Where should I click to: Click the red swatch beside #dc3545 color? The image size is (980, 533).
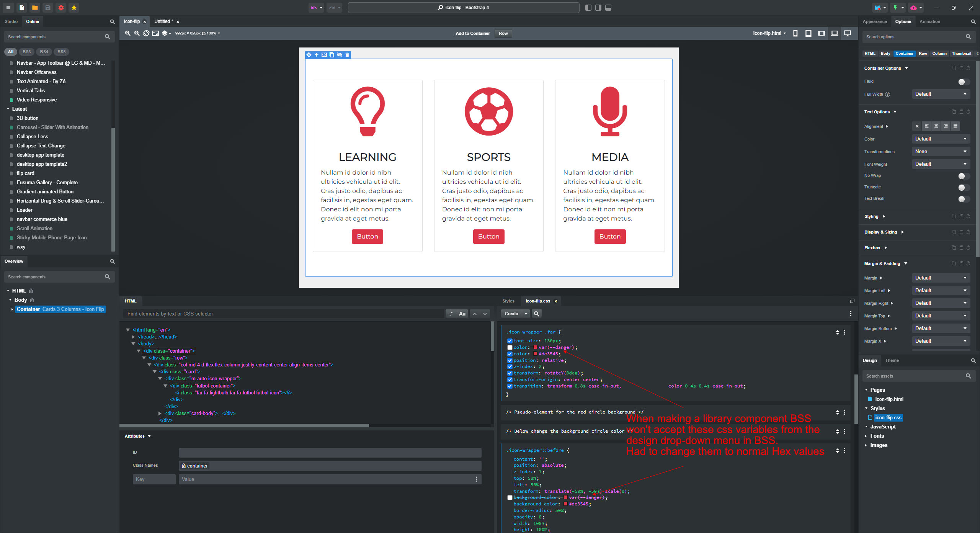(535, 354)
